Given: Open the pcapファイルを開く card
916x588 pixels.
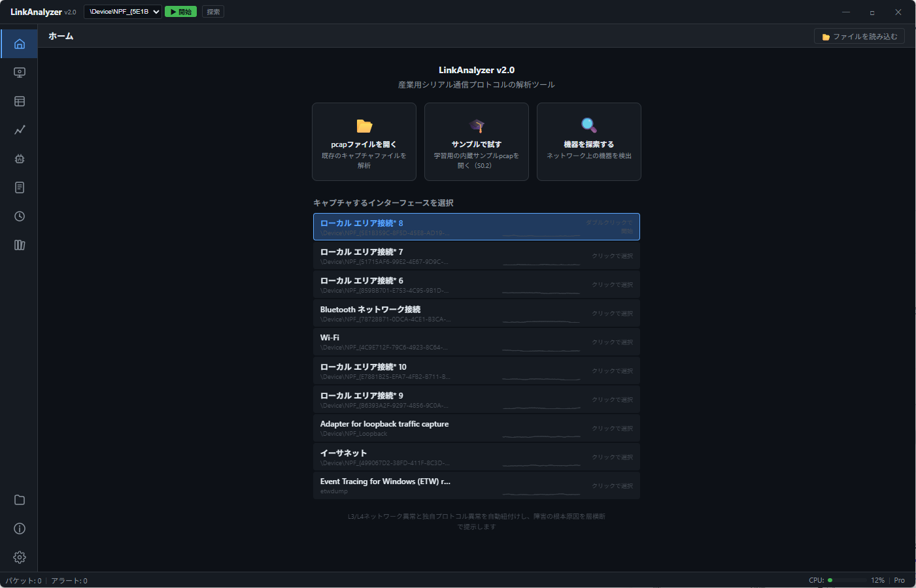Looking at the screenshot, I should point(364,142).
